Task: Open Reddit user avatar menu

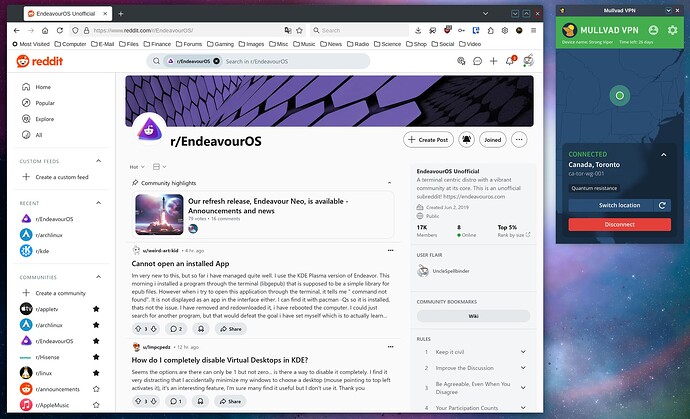Action: click(528, 61)
